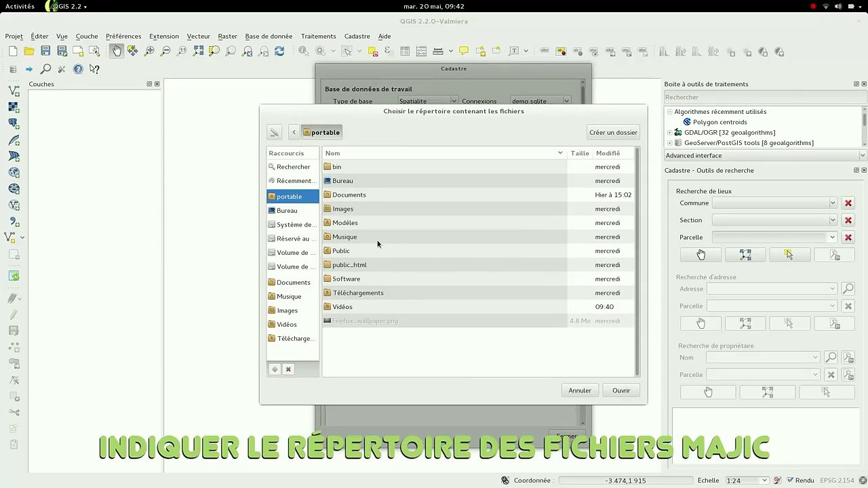
Task: Select the Pan map hand tool
Action: (117, 52)
